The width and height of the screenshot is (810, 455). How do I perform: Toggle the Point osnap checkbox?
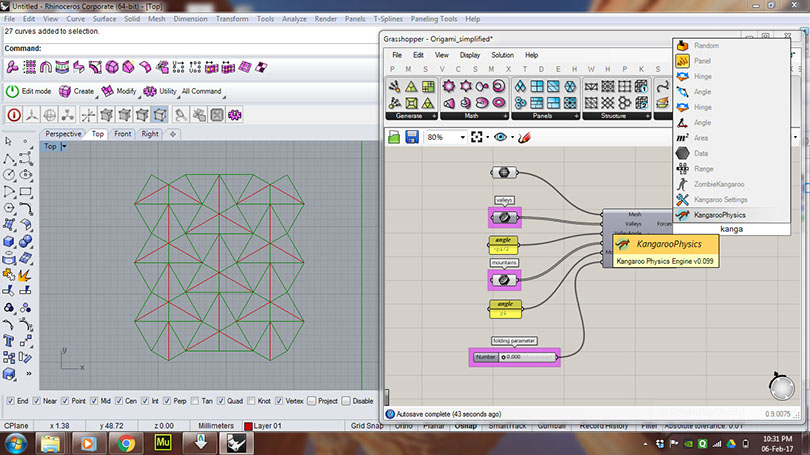pos(65,401)
